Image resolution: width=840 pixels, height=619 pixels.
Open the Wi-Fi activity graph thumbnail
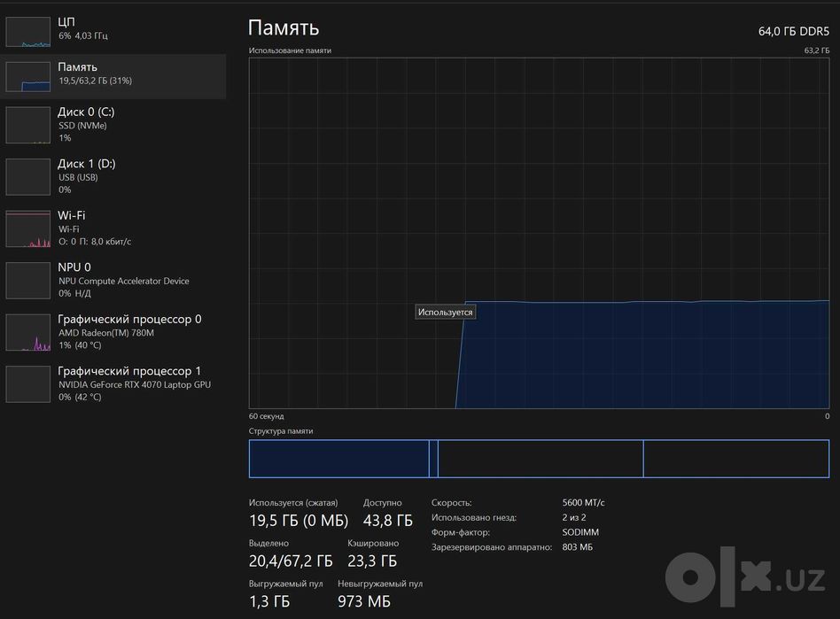[x=27, y=228]
